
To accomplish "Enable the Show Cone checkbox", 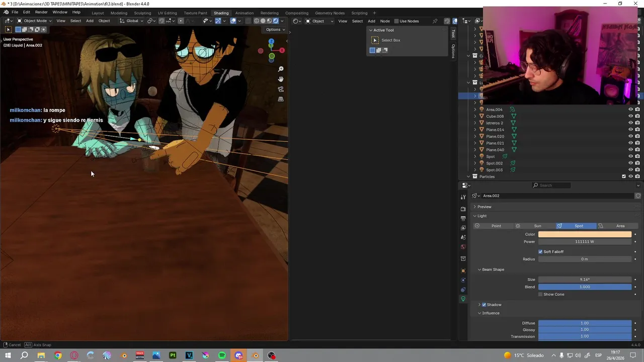I will click(x=540, y=294).
